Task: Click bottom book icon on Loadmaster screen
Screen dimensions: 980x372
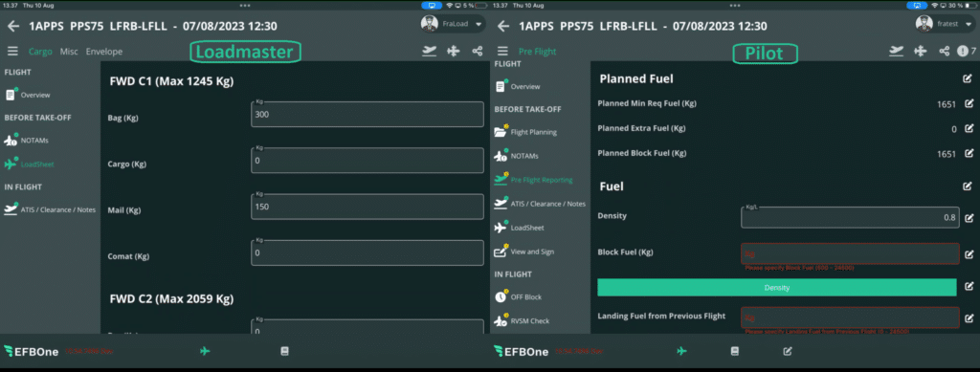Action: (x=285, y=351)
